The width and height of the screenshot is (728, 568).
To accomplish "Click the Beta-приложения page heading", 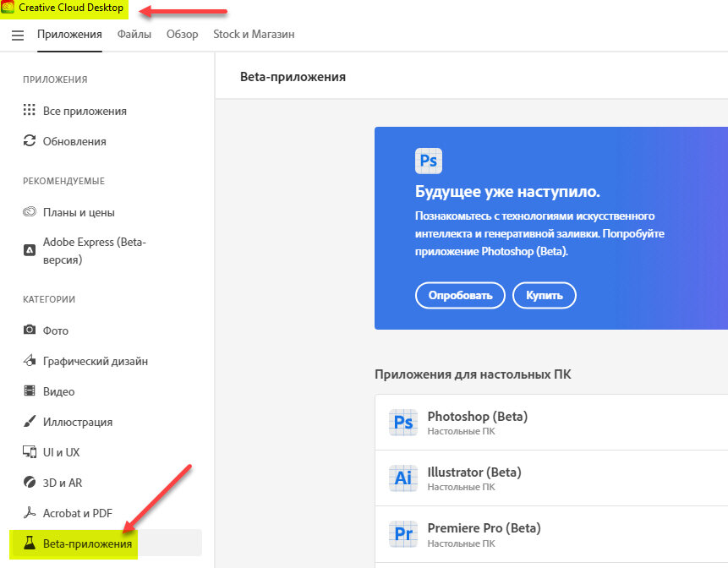I will click(293, 77).
